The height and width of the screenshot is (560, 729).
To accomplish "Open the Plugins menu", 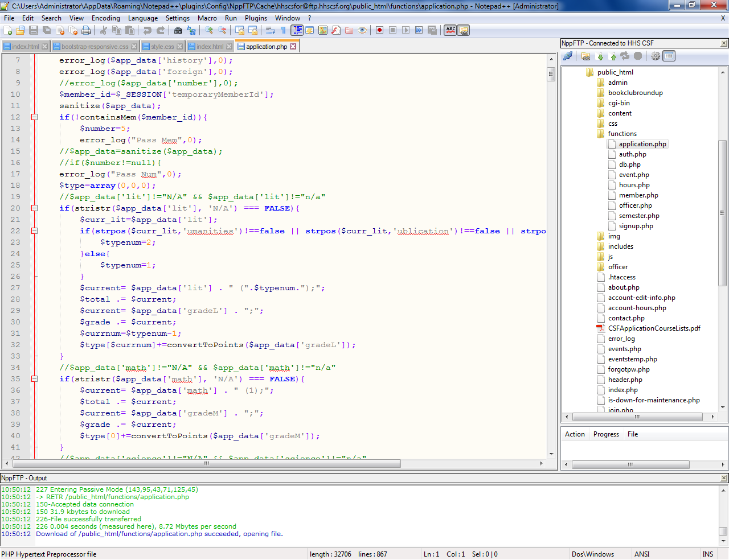I will [256, 18].
